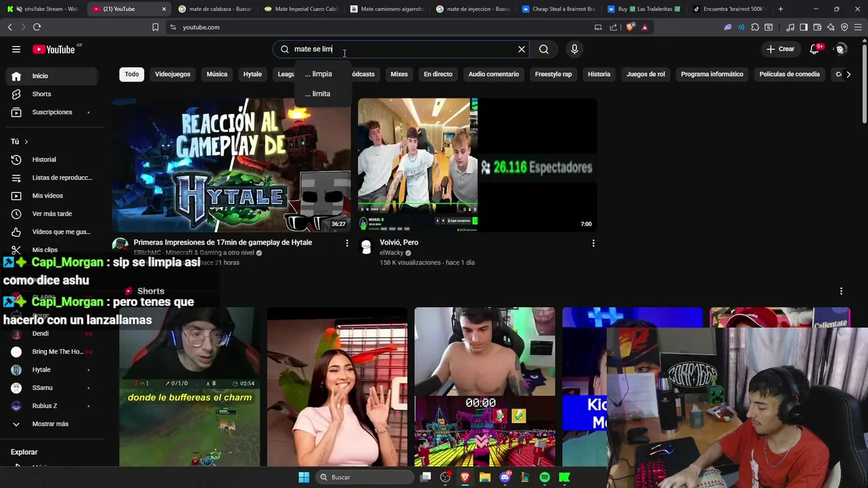The width and height of the screenshot is (868, 488).
Task: Open Listas de reproducción in sidebar
Action: coord(52,178)
